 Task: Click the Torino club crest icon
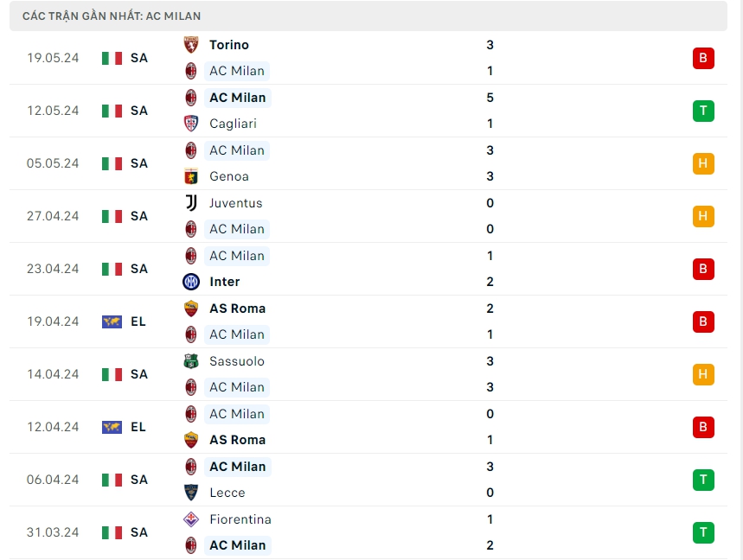pos(191,45)
